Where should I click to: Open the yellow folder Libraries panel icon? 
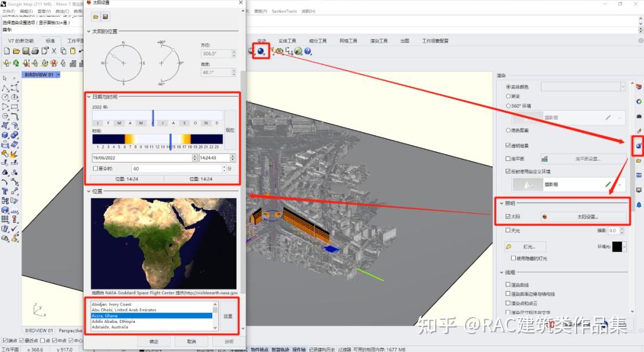[x=639, y=160]
